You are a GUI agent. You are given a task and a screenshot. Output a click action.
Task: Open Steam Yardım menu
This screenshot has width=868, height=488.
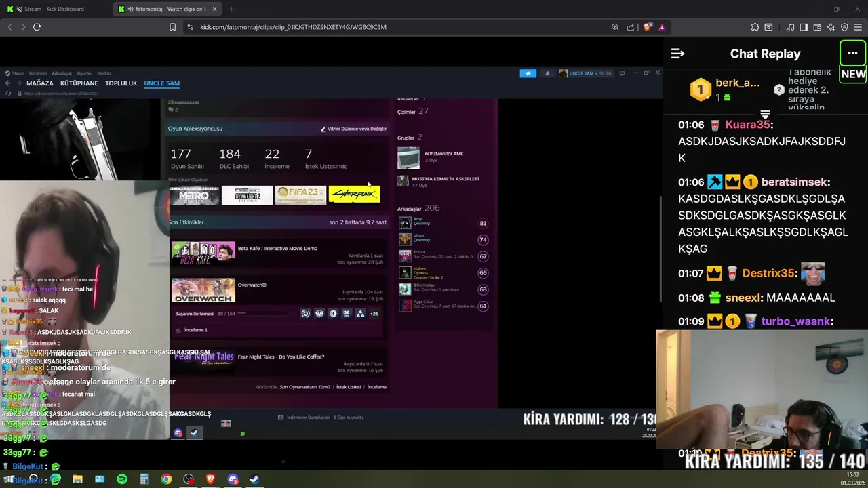point(104,73)
